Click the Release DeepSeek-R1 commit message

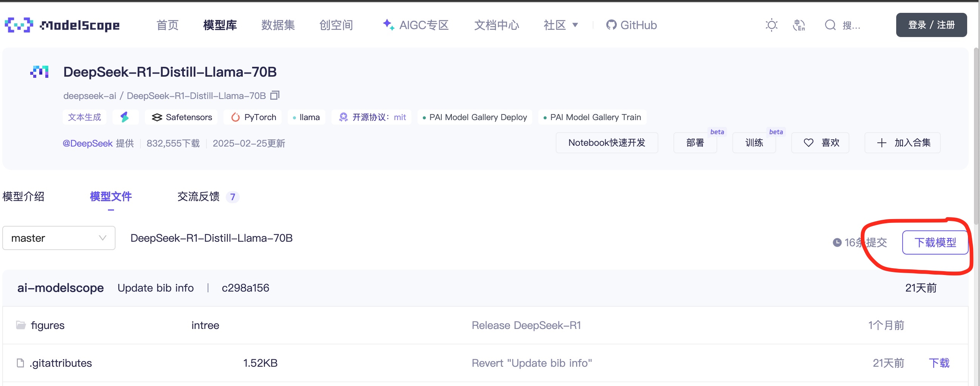(526, 325)
